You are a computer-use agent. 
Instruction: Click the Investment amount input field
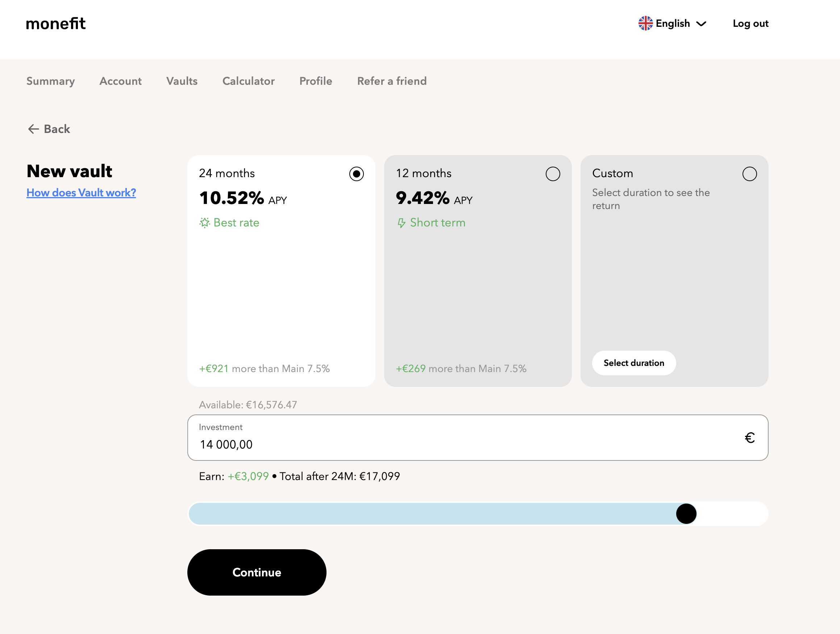pyautogui.click(x=478, y=438)
